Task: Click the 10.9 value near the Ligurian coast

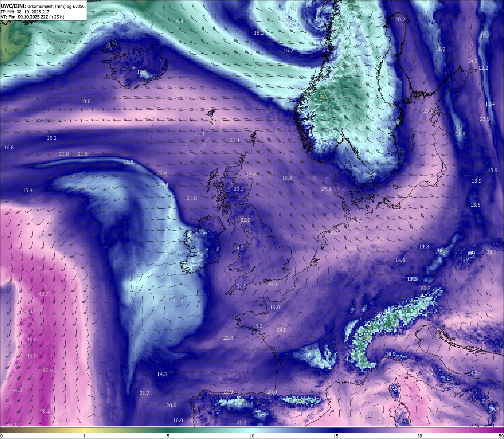Action: coord(390,354)
